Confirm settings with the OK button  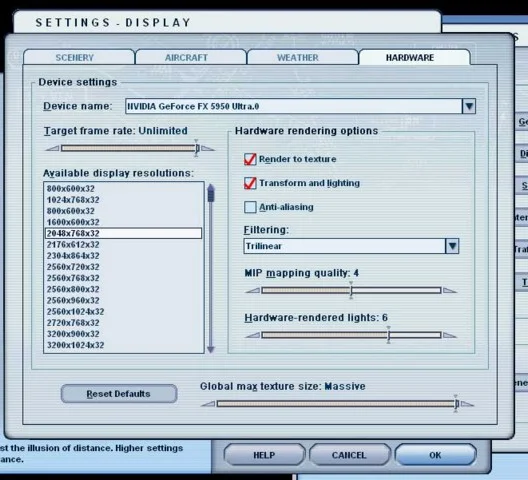(x=435, y=455)
